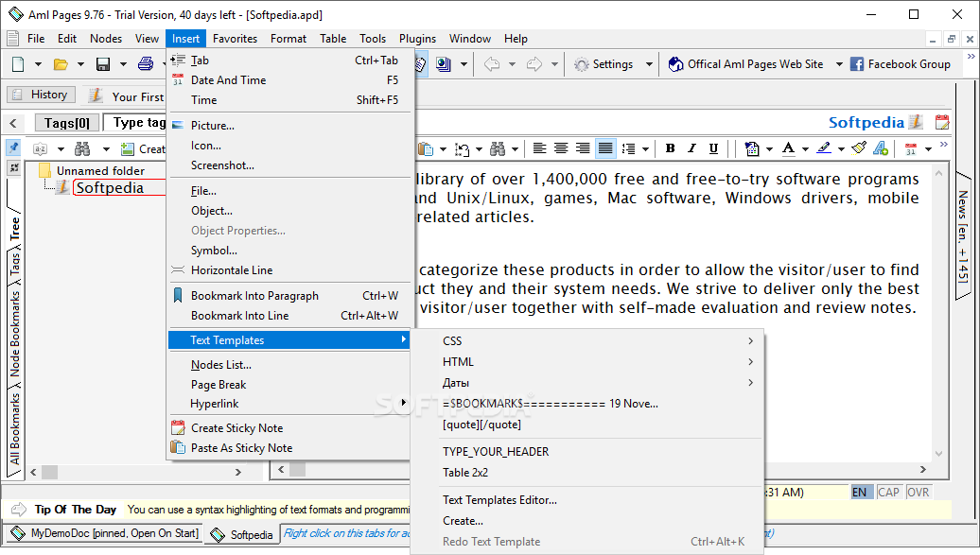Select Picture... in Insert menu
Image resolution: width=980 pixels, height=555 pixels.
(289, 126)
